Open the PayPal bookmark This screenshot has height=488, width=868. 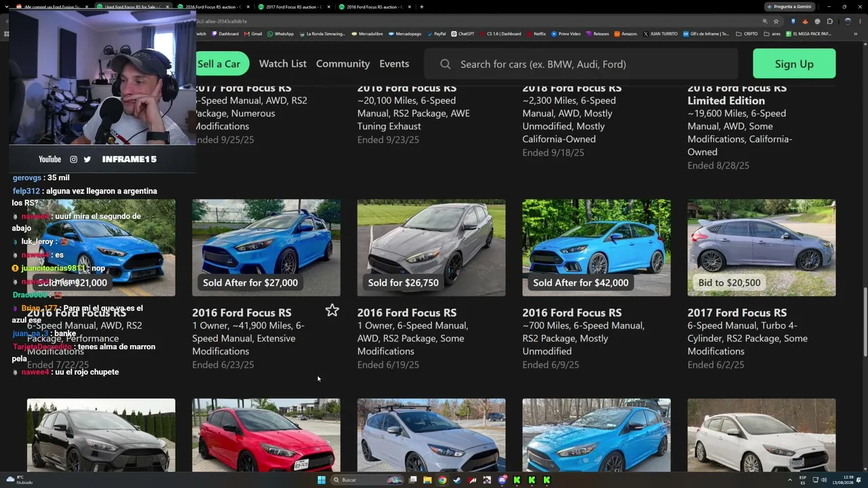point(436,34)
